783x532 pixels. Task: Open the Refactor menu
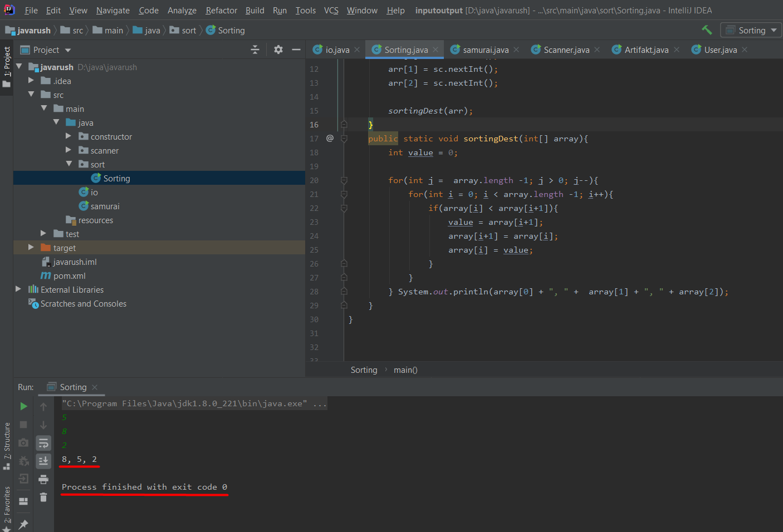click(x=221, y=10)
